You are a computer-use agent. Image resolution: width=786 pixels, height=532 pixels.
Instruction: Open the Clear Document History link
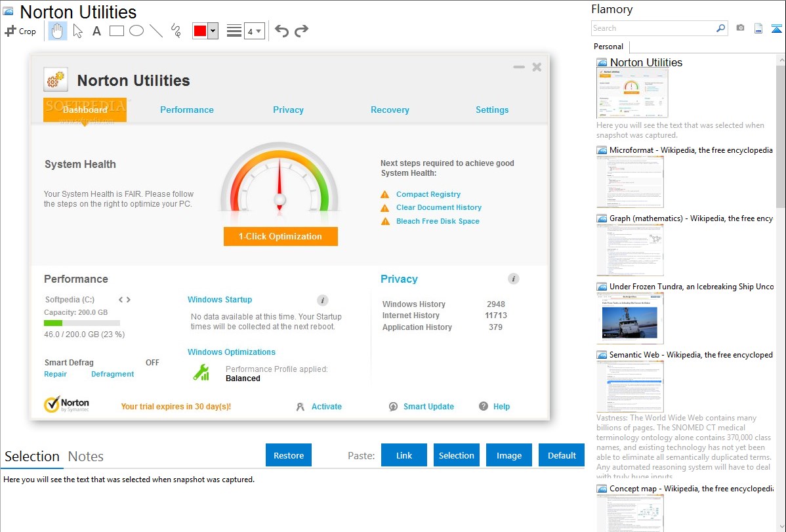[x=439, y=207]
